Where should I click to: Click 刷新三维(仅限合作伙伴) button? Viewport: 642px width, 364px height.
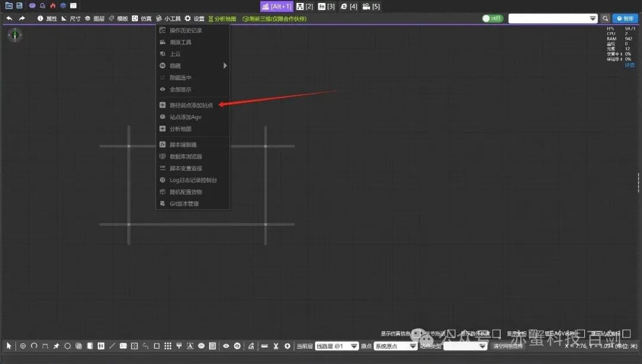pos(274,19)
